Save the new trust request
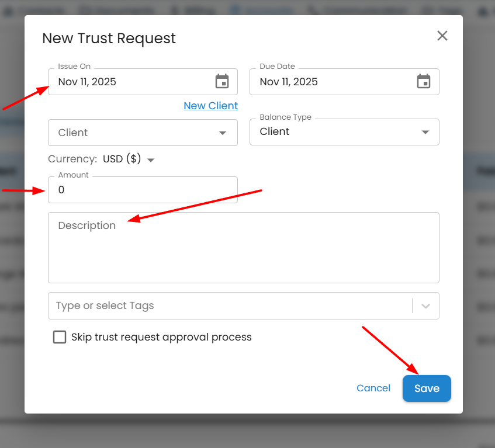Viewport: 495px width, 448px height. pyautogui.click(x=427, y=388)
